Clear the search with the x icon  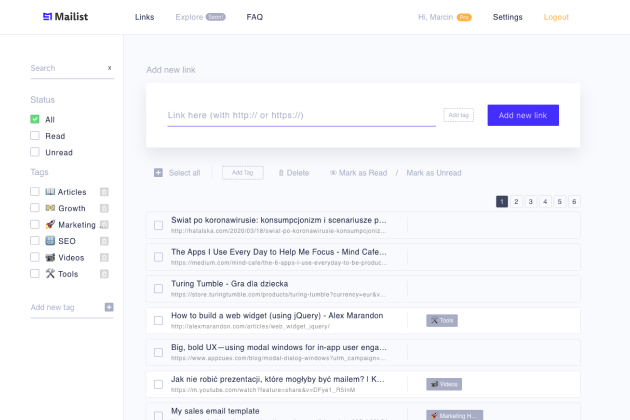[x=109, y=68]
